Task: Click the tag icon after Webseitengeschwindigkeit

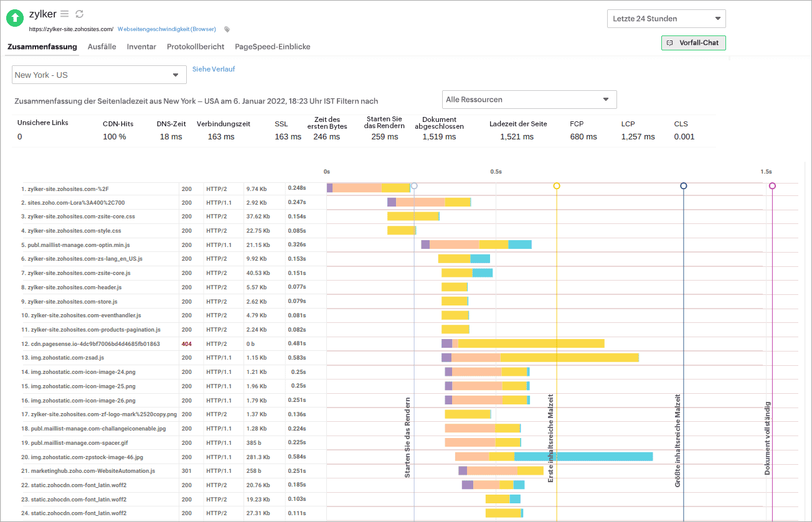Action: point(226,29)
